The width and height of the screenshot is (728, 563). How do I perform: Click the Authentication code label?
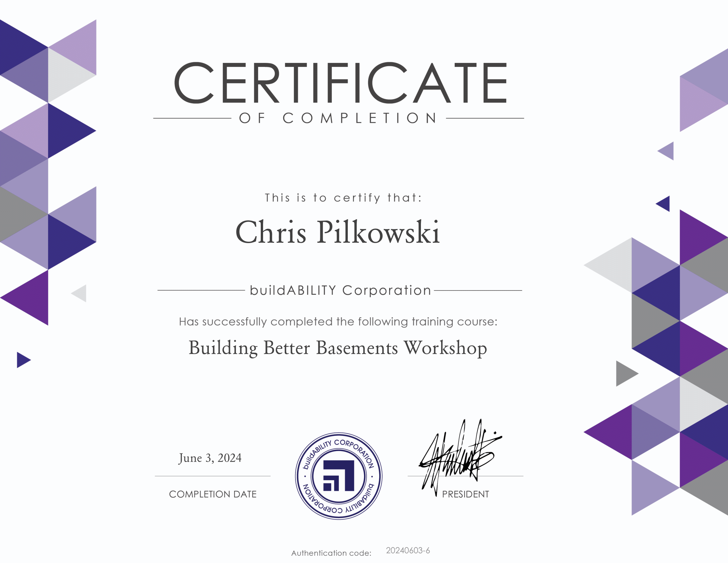pyautogui.click(x=331, y=553)
